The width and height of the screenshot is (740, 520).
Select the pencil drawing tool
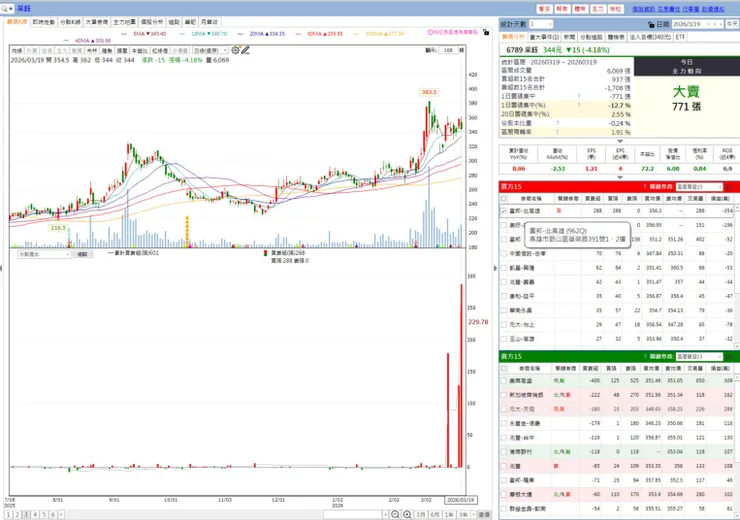245,50
